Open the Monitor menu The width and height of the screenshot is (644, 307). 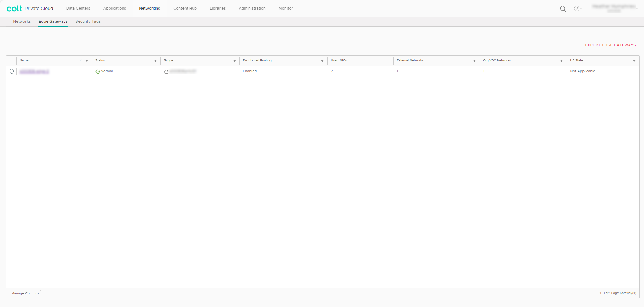tap(285, 8)
